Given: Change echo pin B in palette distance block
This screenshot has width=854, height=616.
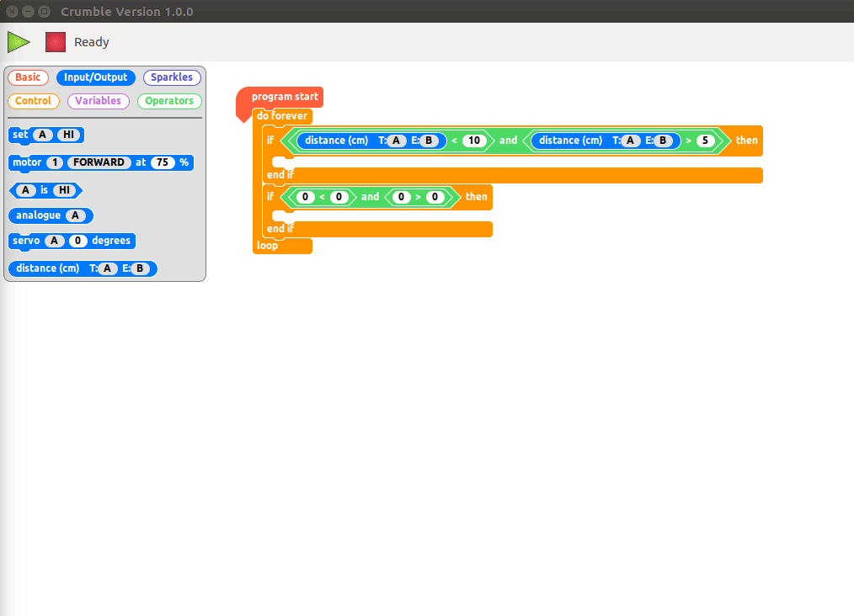Looking at the screenshot, I should (140, 268).
